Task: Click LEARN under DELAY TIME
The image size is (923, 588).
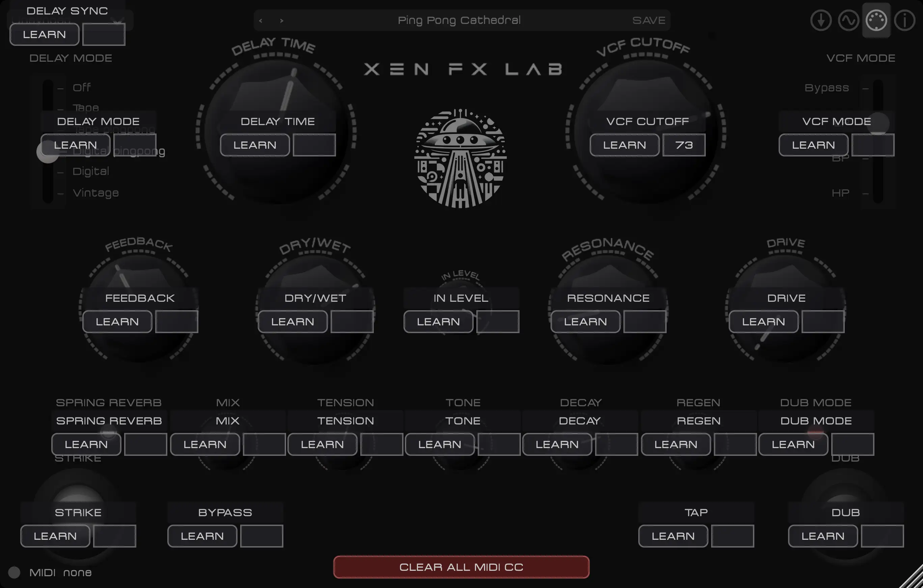Action: (x=255, y=145)
